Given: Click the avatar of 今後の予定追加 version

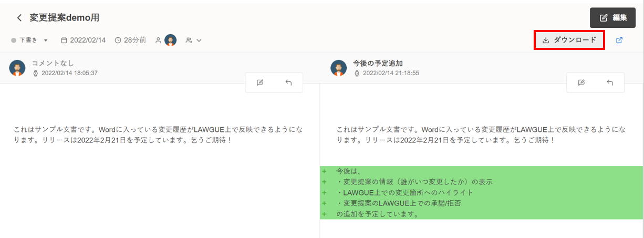Looking at the screenshot, I should (x=339, y=68).
